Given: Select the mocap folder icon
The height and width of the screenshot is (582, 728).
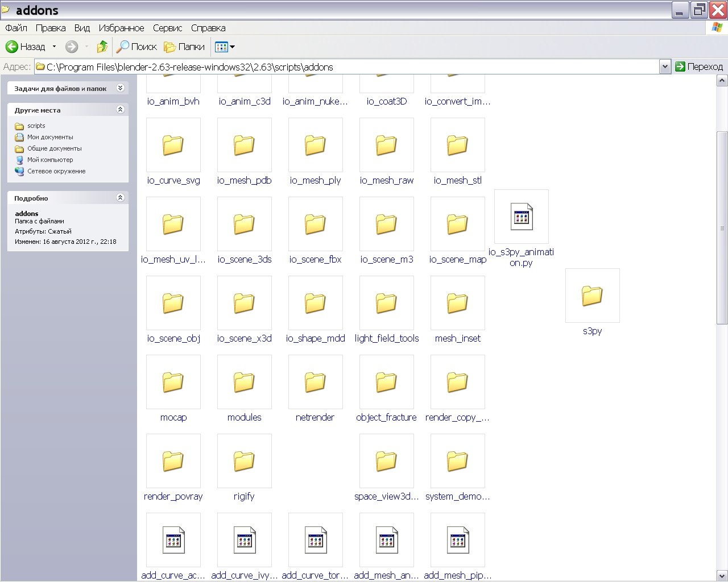Looking at the screenshot, I should 173,382.
